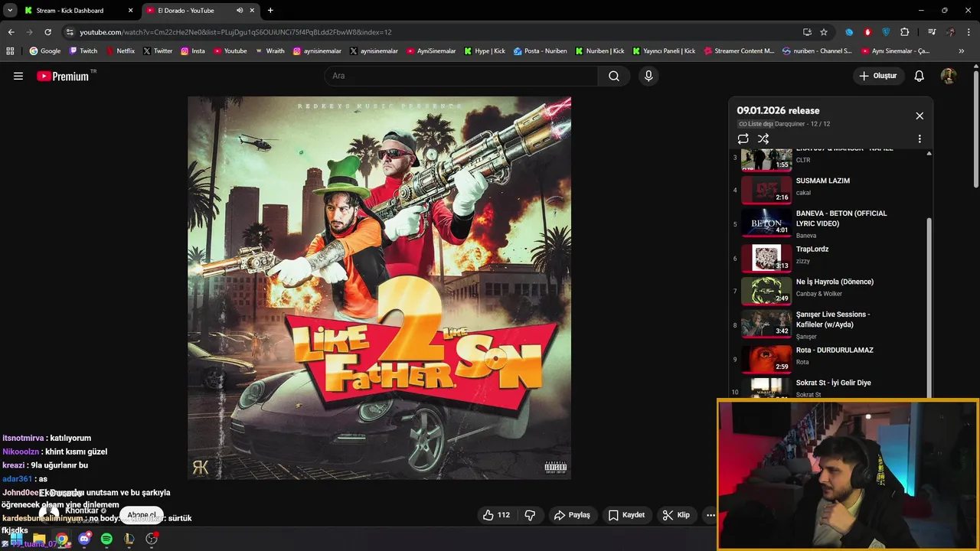
Task: Open the Windows Start menu
Action: [17, 539]
